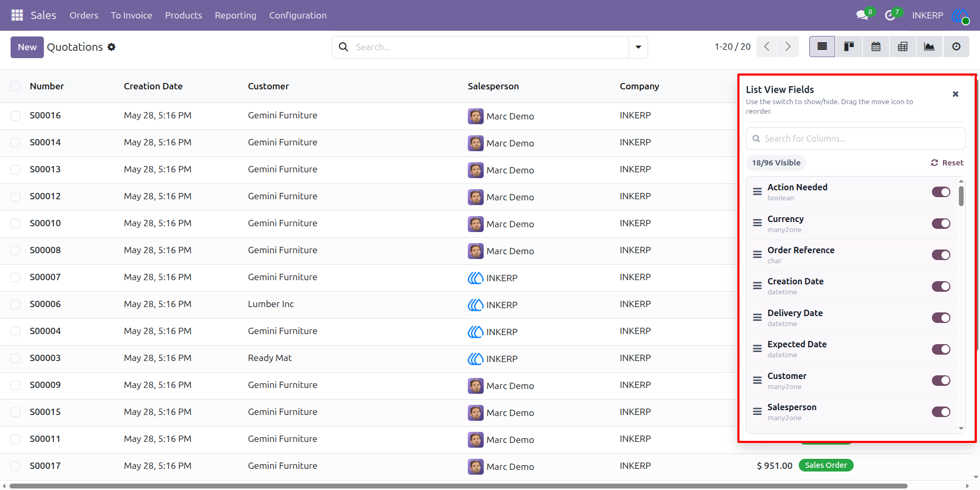Image resolution: width=980 pixels, height=490 pixels.
Task: Focus the Search for Columns field
Action: click(856, 138)
